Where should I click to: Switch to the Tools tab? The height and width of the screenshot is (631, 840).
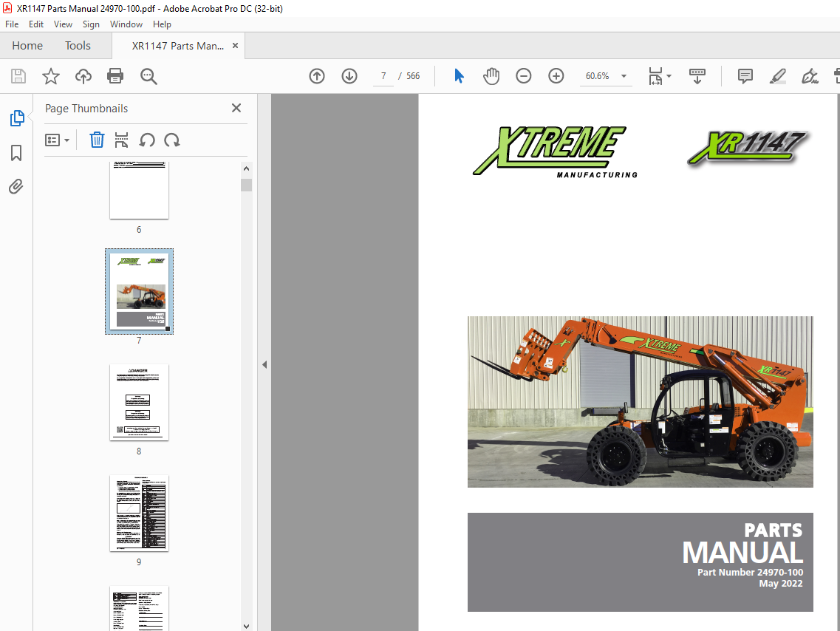coord(78,46)
